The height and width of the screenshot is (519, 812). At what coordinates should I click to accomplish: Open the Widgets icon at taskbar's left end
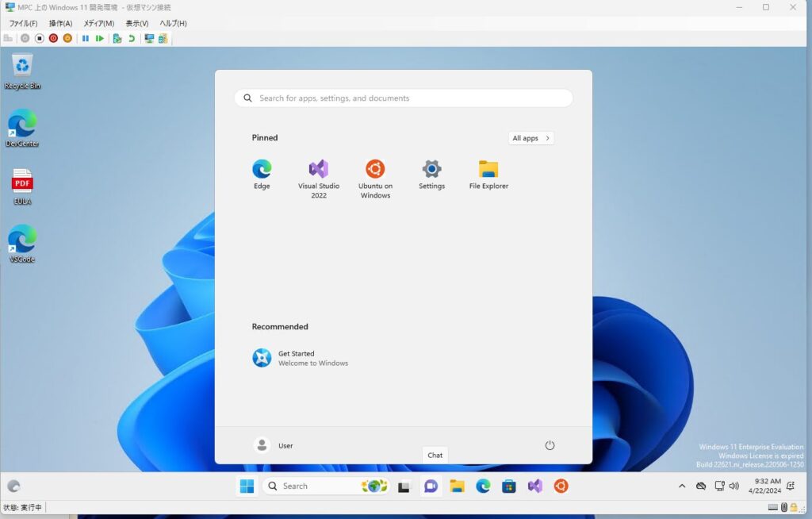tap(14, 486)
